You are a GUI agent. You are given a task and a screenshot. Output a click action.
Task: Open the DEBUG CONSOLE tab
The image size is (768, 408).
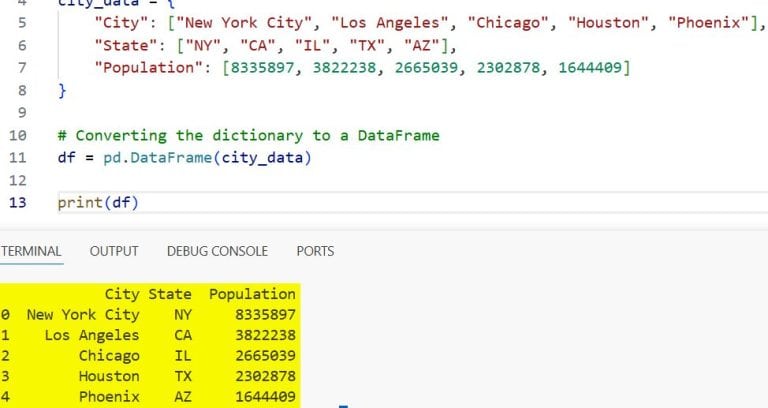click(217, 251)
